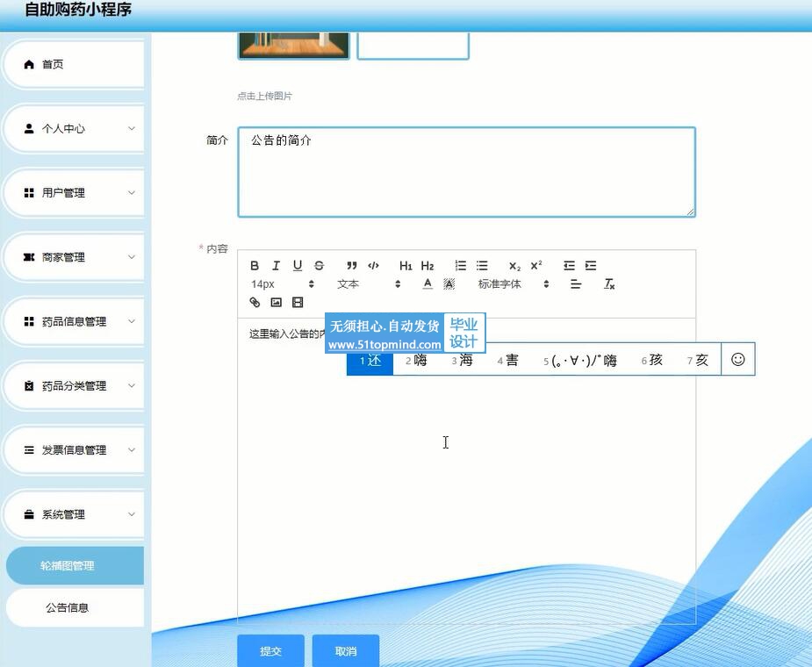The image size is (812, 667).
Task: Insert a code block
Action: coord(373,266)
